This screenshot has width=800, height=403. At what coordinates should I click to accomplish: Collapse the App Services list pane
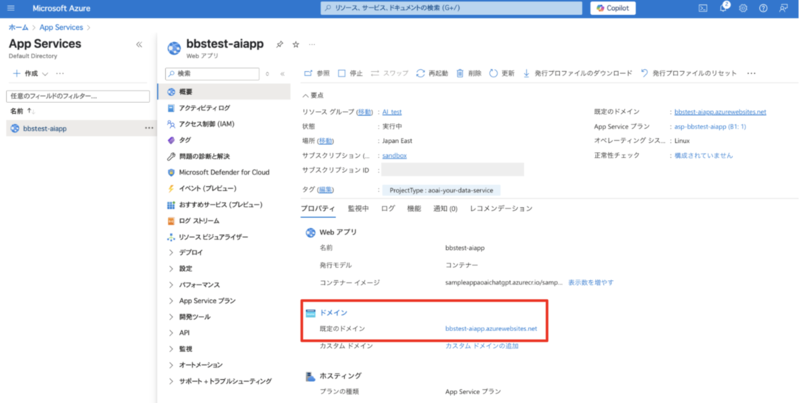pyautogui.click(x=139, y=45)
